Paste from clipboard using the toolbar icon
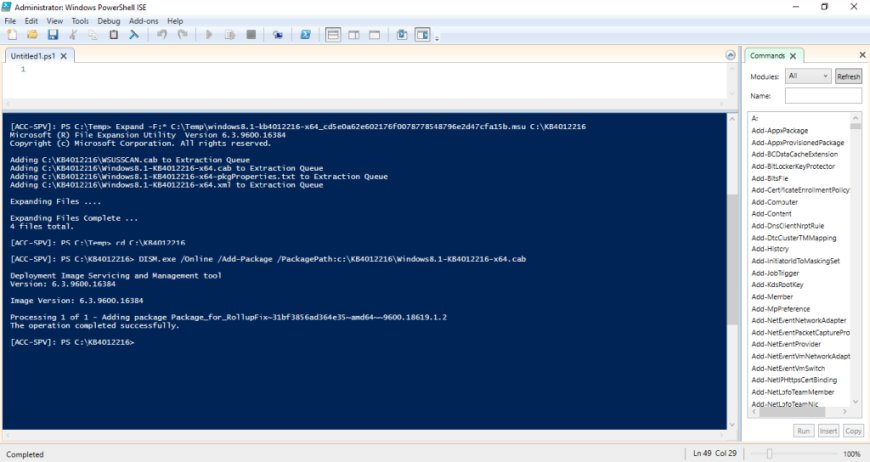The width and height of the screenshot is (870, 462). [x=113, y=35]
